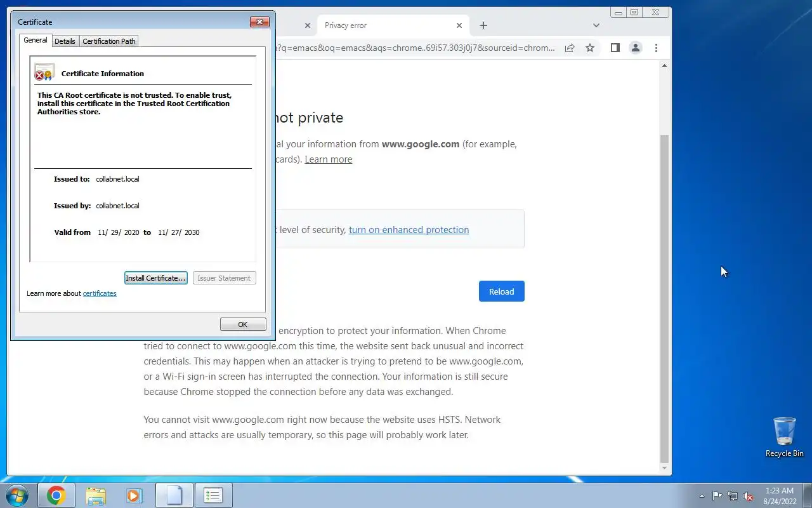Close the Privacy error tab
Screen dimensions: 812x508
click(459, 25)
